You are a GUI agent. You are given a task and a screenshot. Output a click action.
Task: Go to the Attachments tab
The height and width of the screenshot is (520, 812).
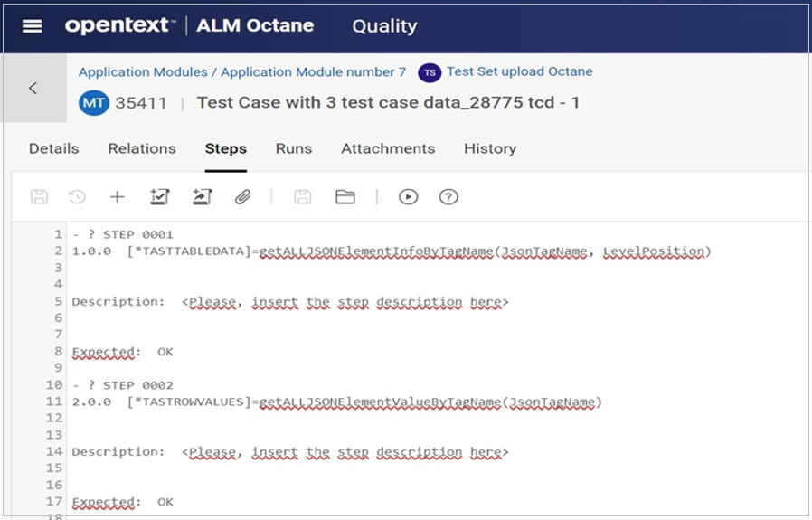point(388,148)
